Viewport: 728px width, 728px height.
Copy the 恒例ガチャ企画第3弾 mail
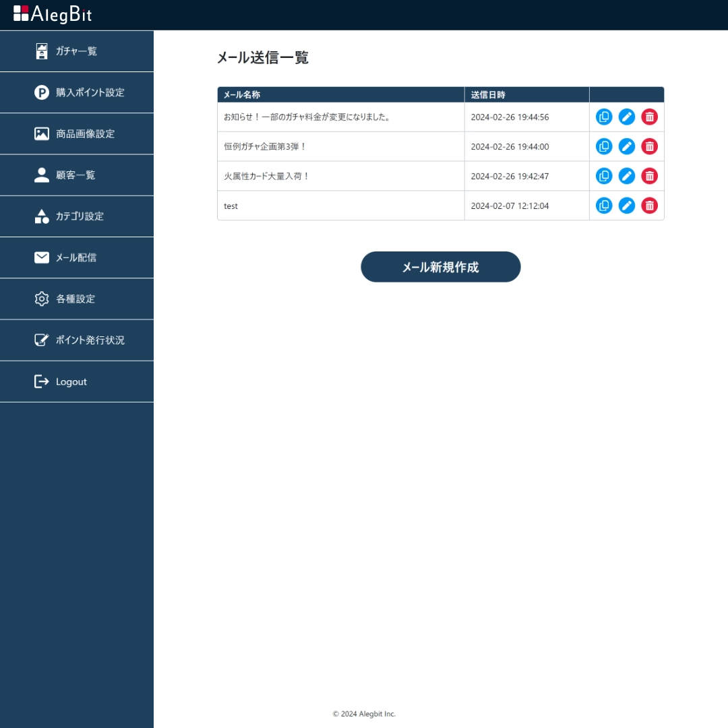tap(603, 147)
